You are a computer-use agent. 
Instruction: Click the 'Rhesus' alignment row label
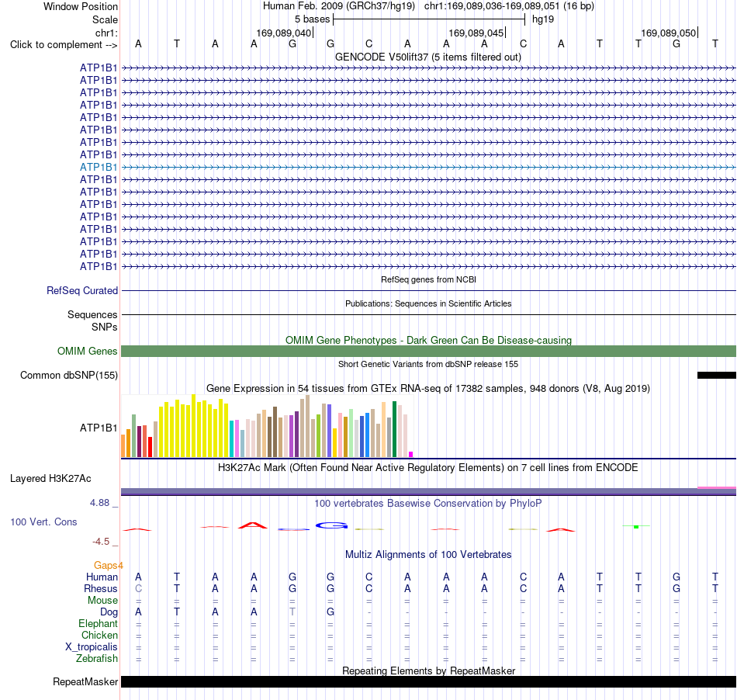tap(101, 588)
